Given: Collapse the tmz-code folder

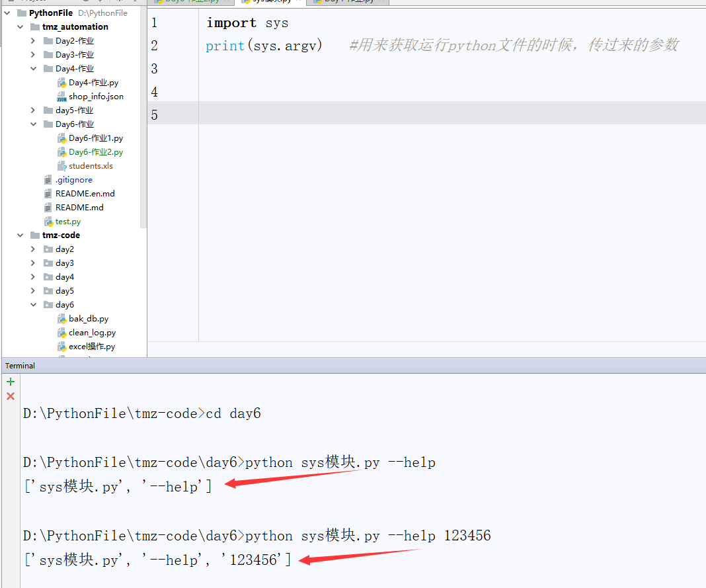Looking at the screenshot, I should click(20, 235).
